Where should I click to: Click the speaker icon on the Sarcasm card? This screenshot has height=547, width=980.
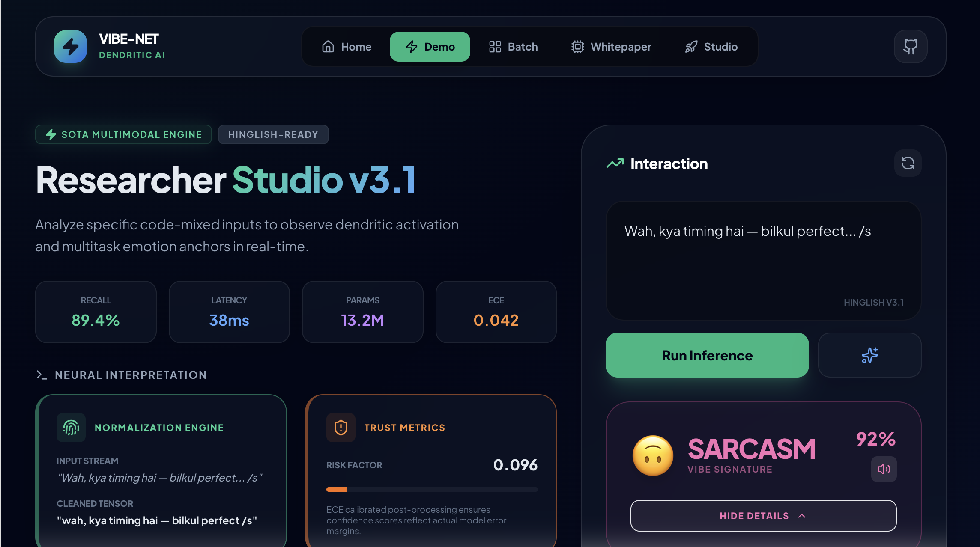tap(884, 469)
